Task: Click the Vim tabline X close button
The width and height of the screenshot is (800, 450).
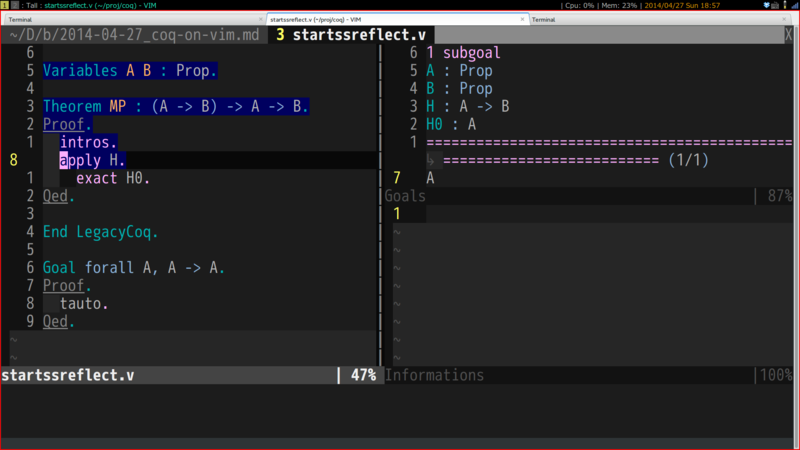Action: pos(789,35)
